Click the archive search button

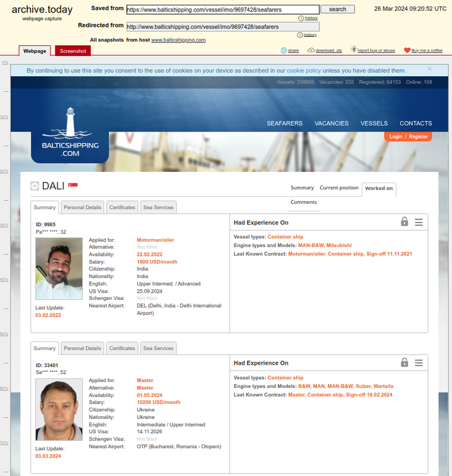[x=338, y=9]
